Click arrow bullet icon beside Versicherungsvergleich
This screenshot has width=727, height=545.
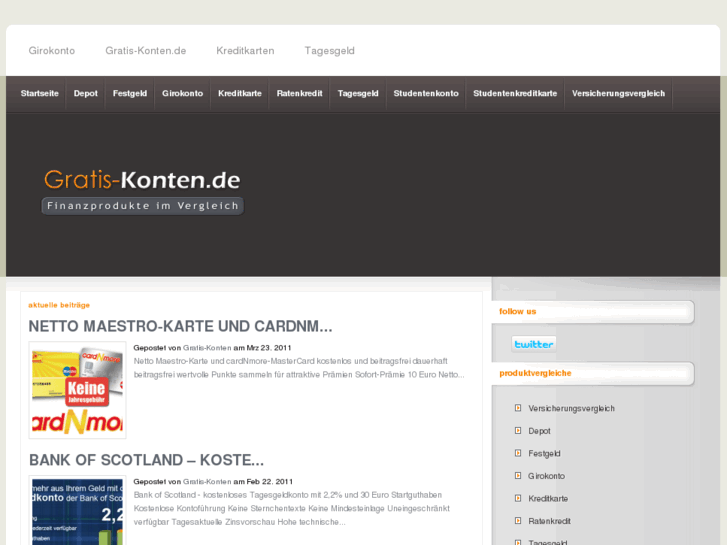tap(518, 408)
